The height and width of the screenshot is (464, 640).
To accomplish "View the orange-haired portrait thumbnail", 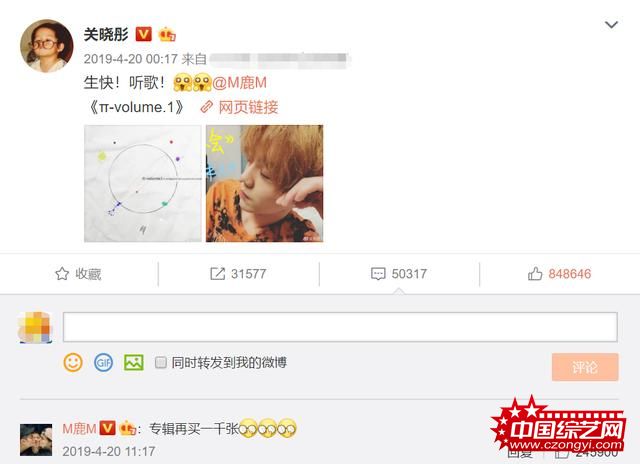I will pyautogui.click(x=264, y=184).
